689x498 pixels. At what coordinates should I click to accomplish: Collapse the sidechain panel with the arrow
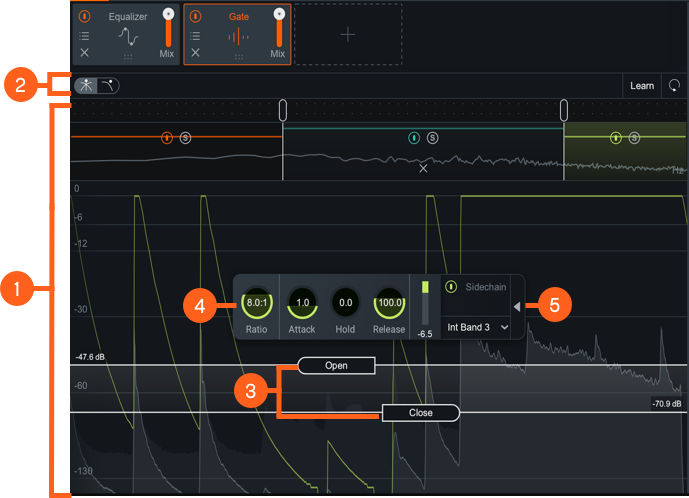coord(517,306)
